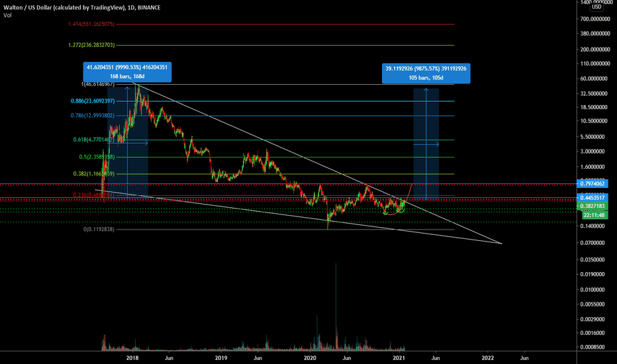Click 0.0700000 on the price axis

[x=593, y=243]
